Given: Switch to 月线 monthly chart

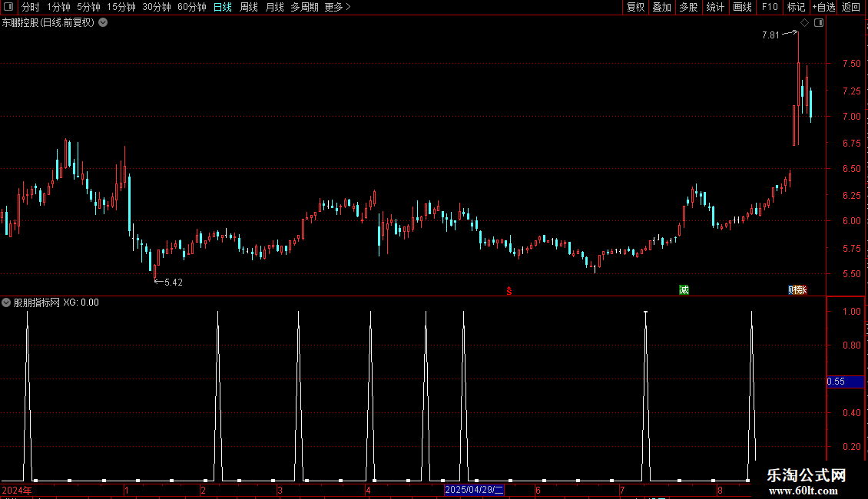Looking at the screenshot, I should pos(274,7).
